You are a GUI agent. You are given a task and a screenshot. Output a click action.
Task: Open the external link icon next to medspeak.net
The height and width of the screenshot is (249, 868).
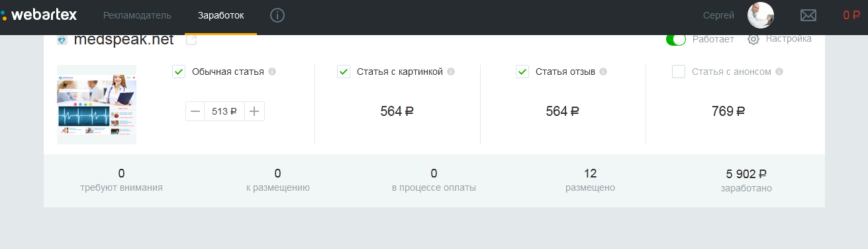[x=191, y=40]
